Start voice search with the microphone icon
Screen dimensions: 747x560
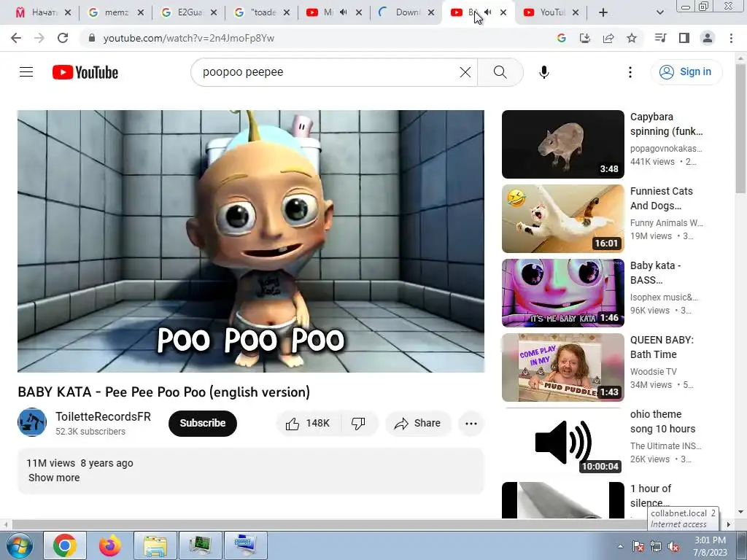(x=544, y=72)
